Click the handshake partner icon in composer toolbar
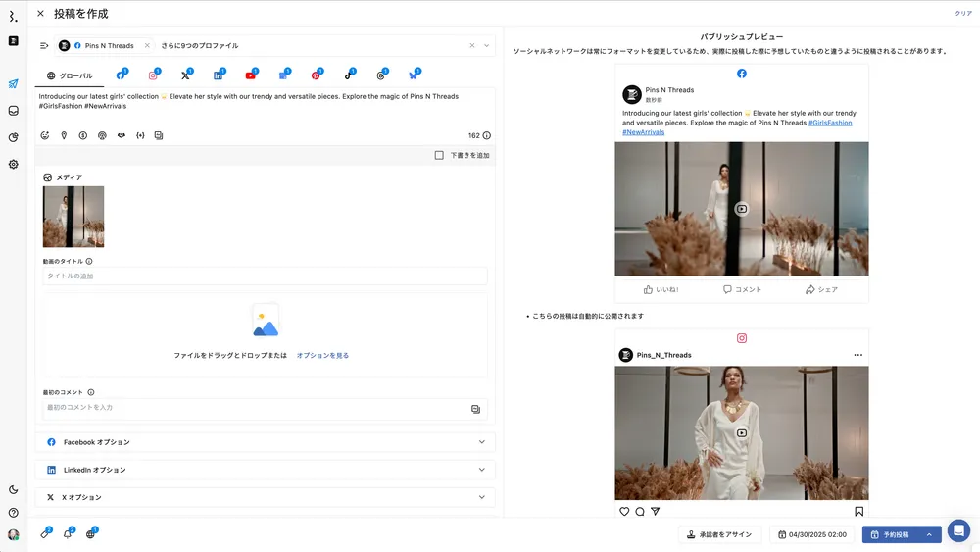Image resolution: width=980 pixels, height=552 pixels. [122, 135]
